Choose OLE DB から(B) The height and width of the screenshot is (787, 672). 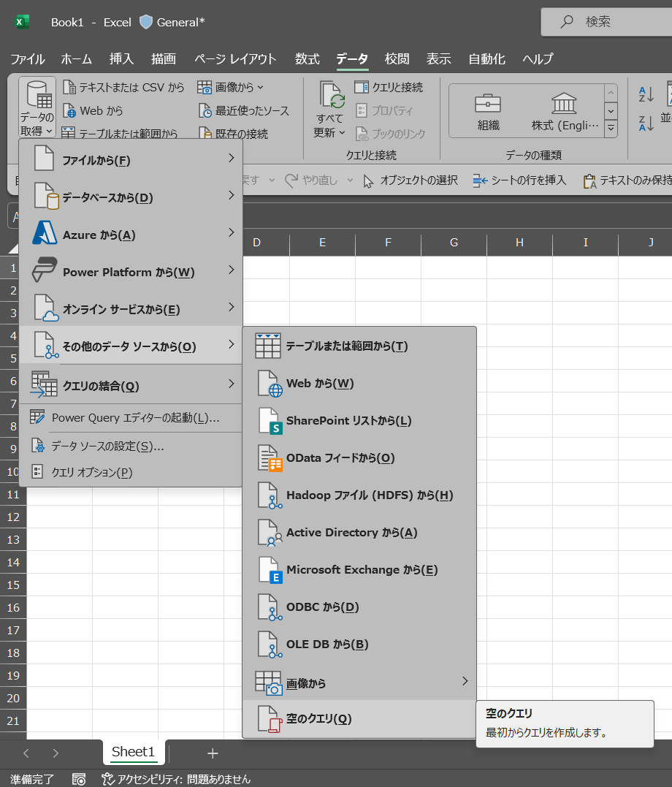point(359,644)
